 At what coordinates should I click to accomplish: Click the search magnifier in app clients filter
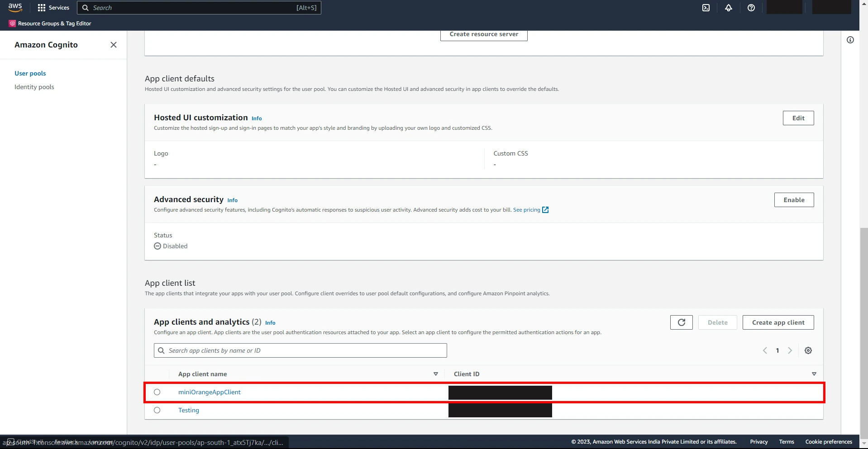tap(161, 350)
